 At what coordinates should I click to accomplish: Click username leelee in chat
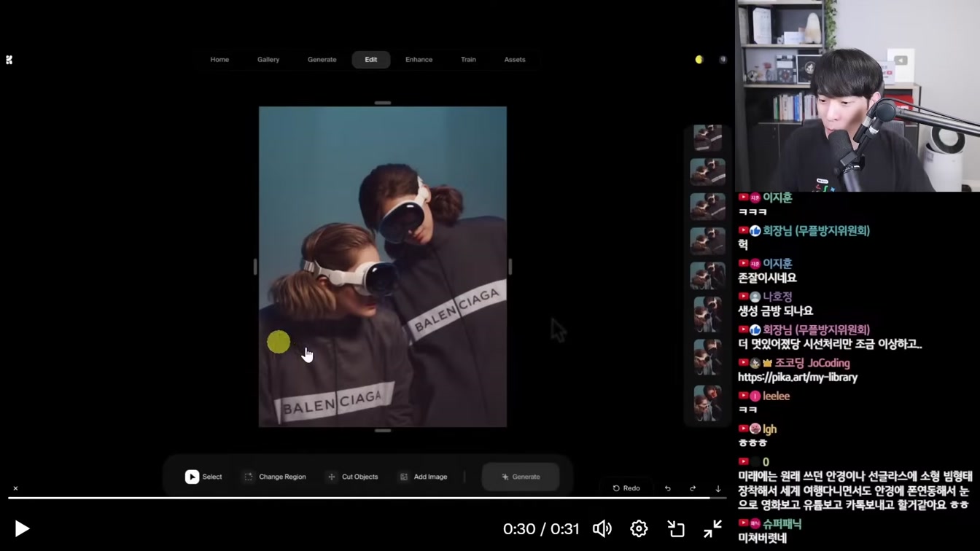[776, 396]
